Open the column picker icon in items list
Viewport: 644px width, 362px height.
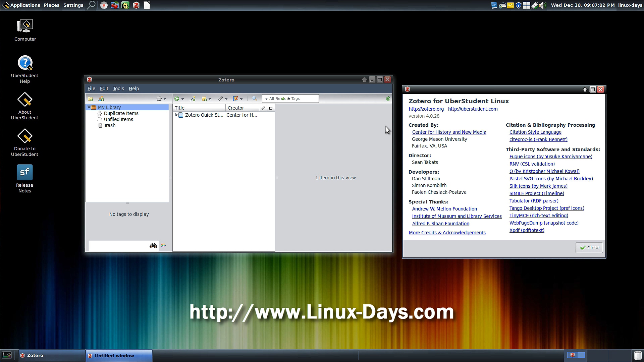271,108
